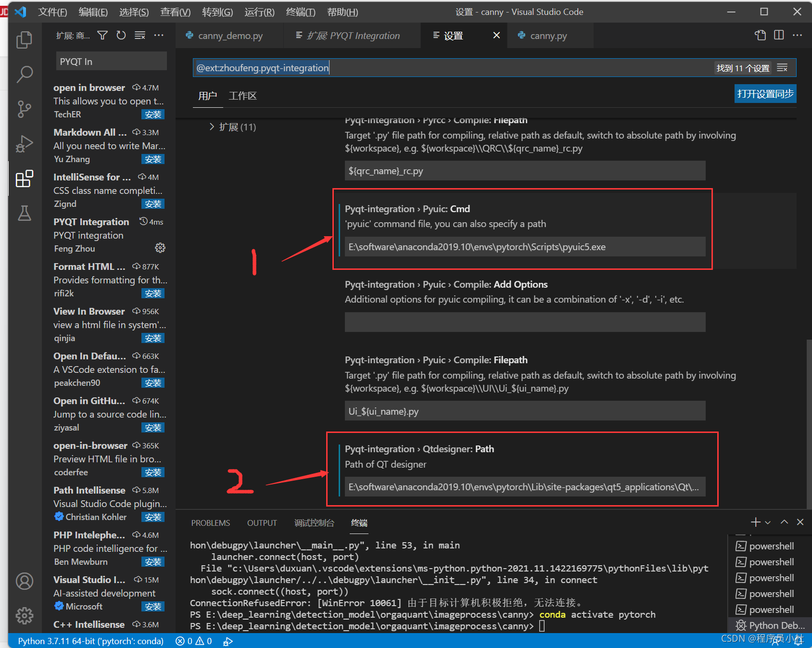This screenshot has height=648, width=812.
Task: Install the Path Intellisense extension
Action: (153, 517)
